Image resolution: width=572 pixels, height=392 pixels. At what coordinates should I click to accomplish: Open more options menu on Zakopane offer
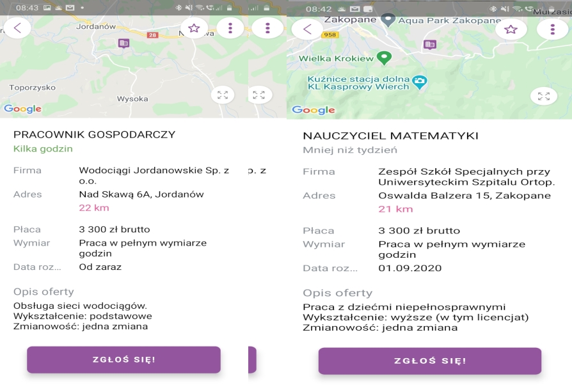click(553, 29)
